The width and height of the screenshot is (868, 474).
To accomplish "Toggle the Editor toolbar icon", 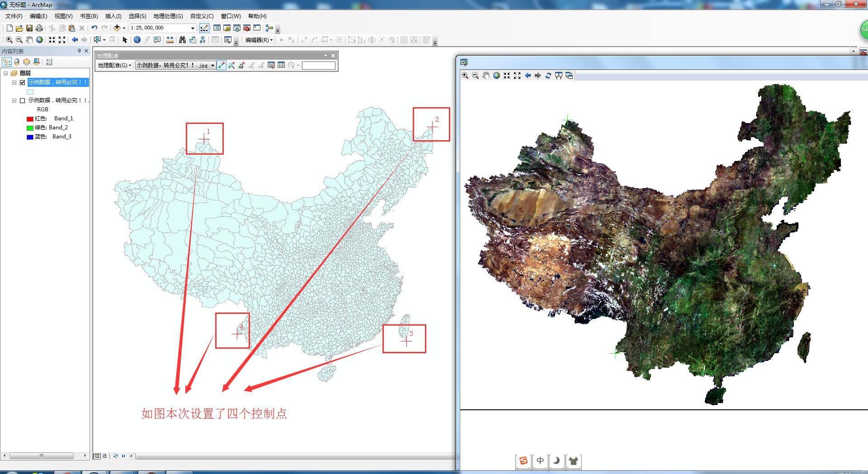I will [204, 28].
